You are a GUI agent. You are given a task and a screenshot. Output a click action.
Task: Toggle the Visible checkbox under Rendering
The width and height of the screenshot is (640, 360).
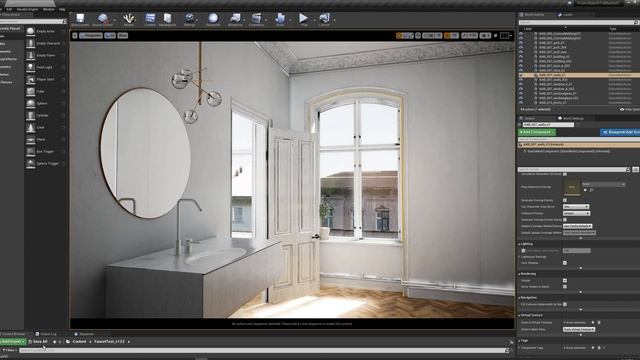pyautogui.click(x=565, y=280)
